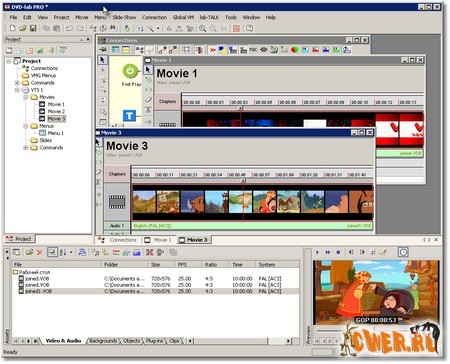450x364 pixels.
Task: Select the joined1.VOB file row in Assets
Action: 155,291
